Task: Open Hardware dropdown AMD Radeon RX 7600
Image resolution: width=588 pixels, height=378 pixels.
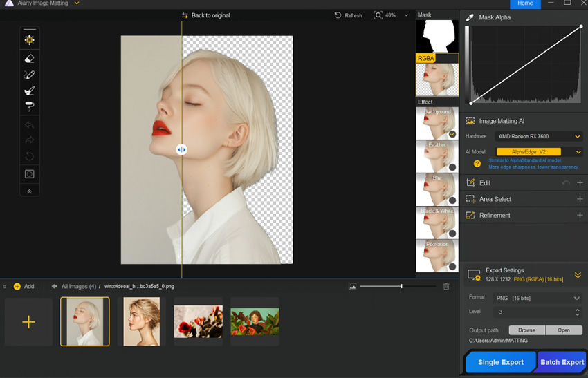Action: (x=538, y=136)
